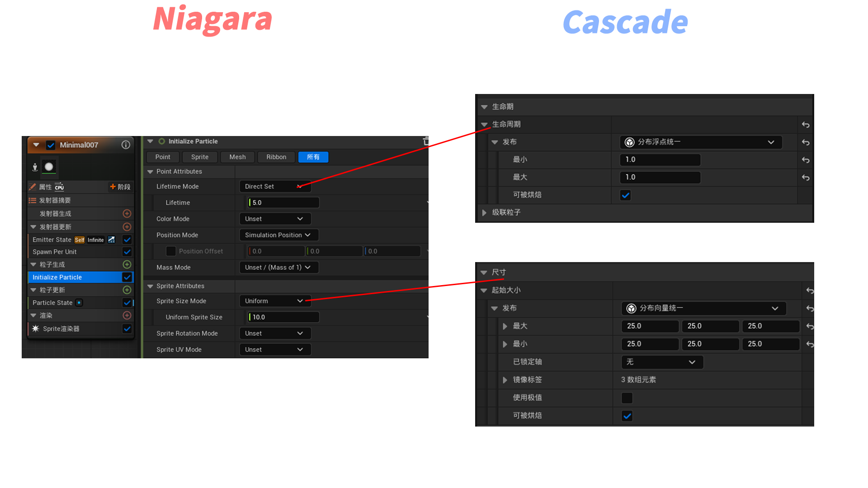Click the 阶段 add stage button

click(120, 187)
